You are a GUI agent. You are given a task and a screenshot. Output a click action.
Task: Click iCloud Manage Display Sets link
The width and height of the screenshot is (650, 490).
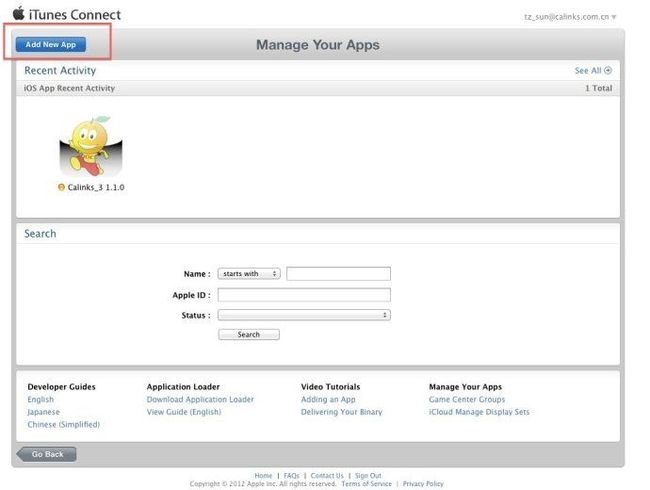click(x=479, y=412)
